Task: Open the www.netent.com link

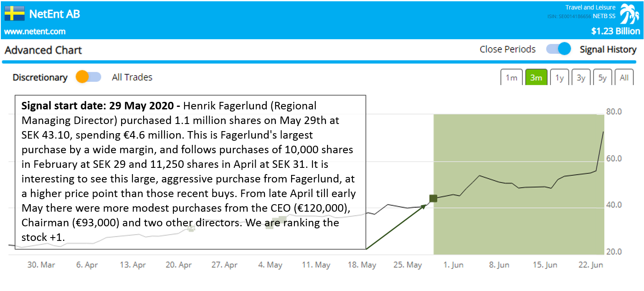Action: [x=35, y=31]
